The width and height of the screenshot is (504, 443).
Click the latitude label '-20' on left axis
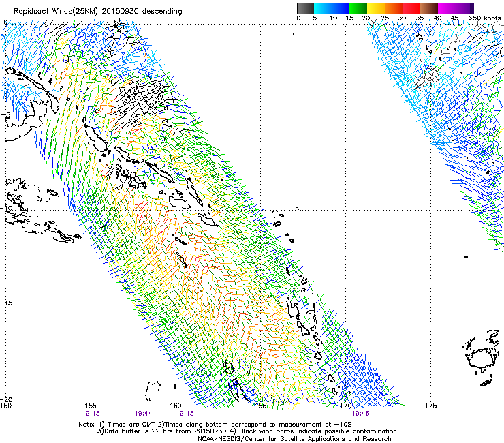click(x=6, y=399)
